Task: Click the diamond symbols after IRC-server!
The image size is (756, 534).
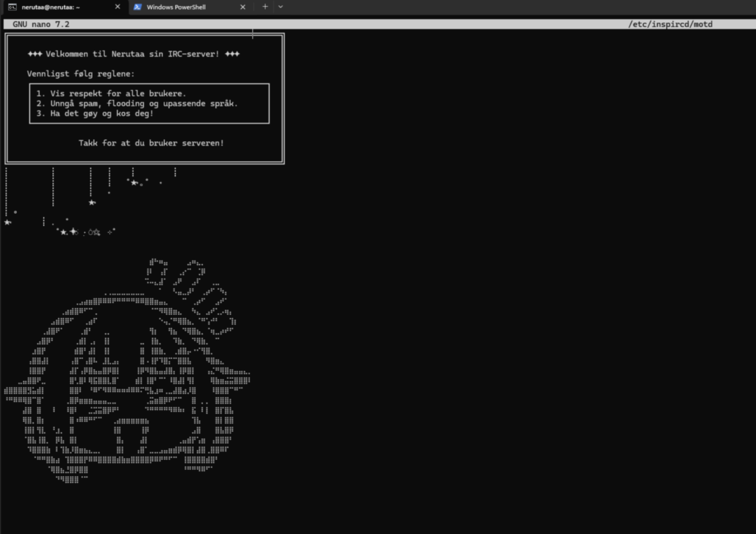Action: [x=232, y=54]
